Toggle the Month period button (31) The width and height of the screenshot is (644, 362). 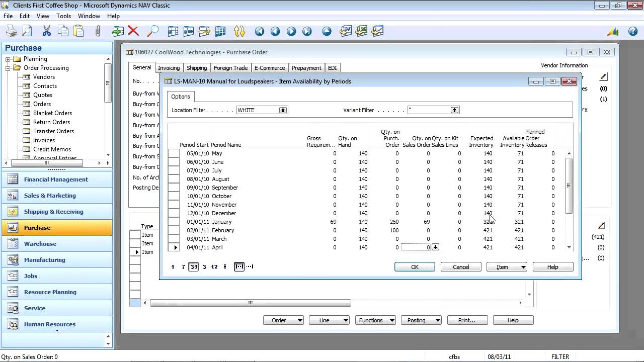194,267
